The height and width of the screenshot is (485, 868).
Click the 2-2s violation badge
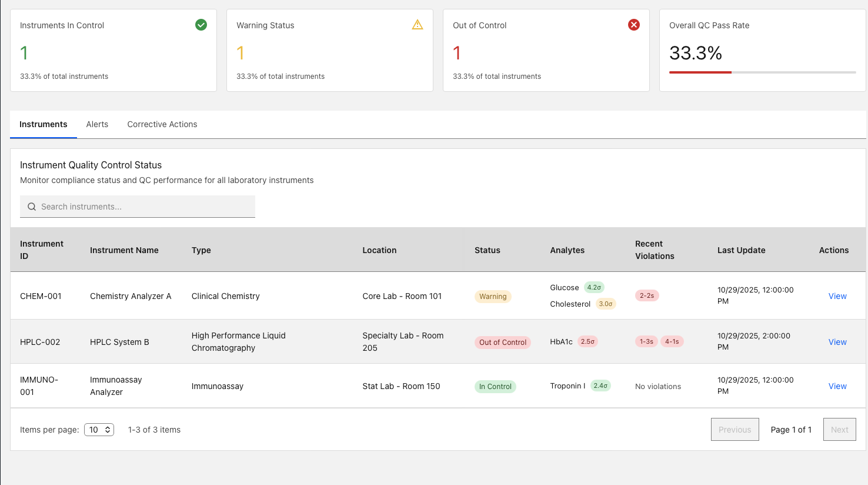pos(647,295)
